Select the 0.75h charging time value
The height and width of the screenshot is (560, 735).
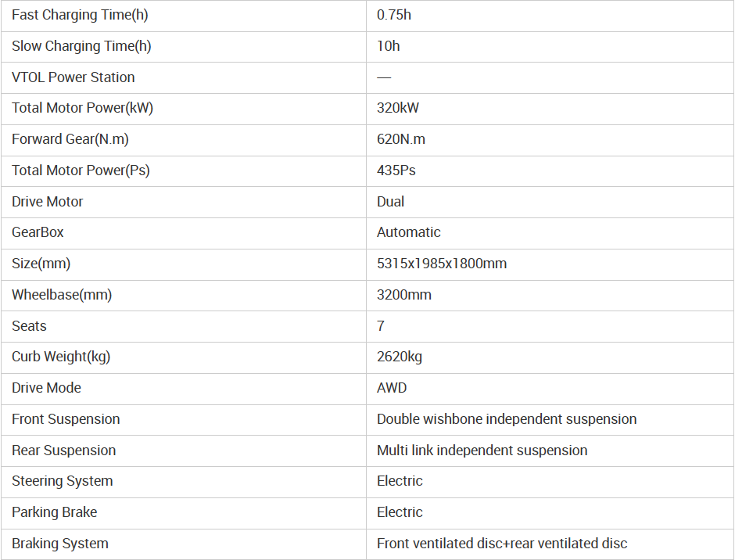(394, 15)
